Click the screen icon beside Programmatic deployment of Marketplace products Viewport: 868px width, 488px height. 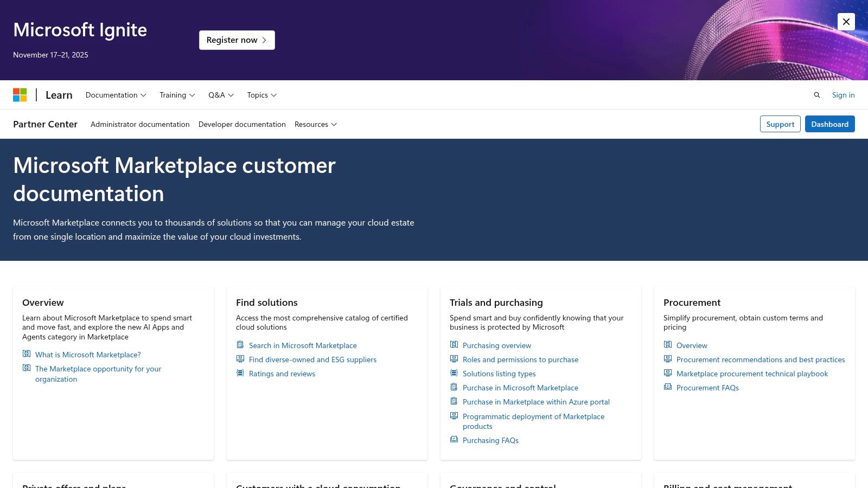454,415
